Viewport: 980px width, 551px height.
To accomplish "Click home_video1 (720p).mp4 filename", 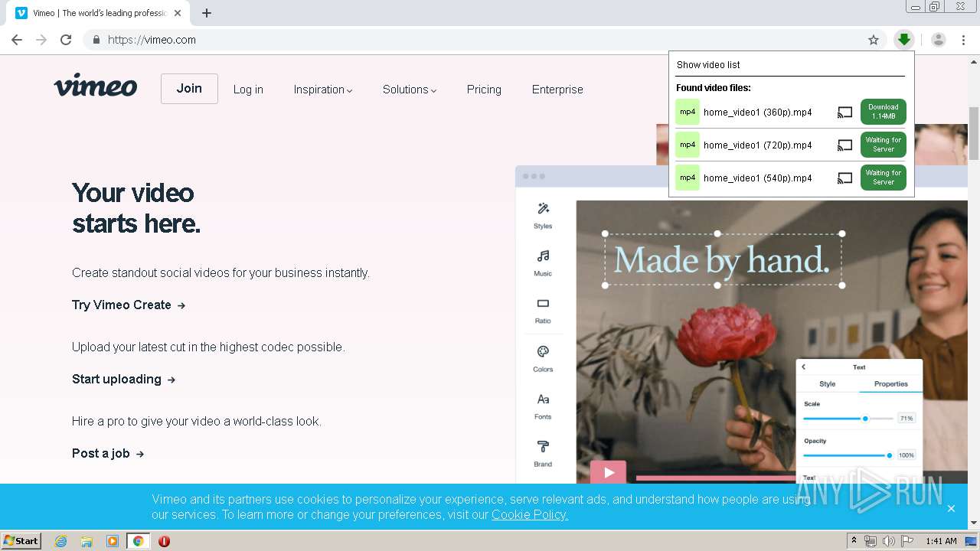I will [758, 145].
